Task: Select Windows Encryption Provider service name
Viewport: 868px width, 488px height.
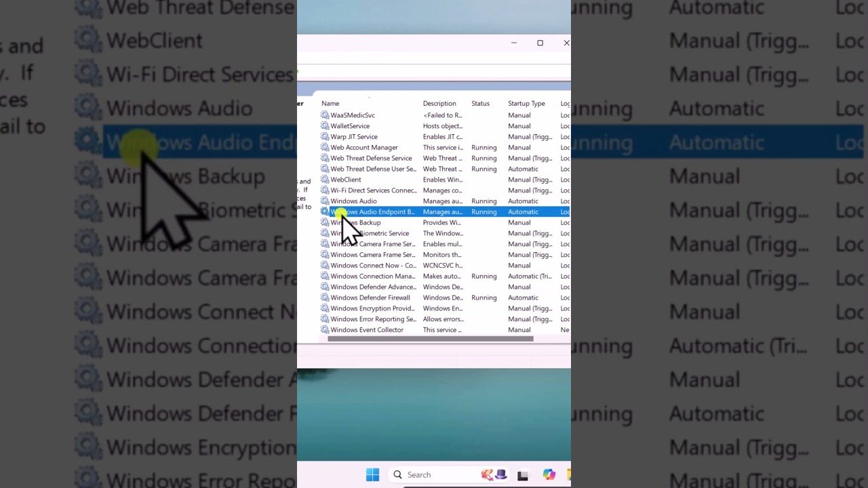Action: click(372, 308)
